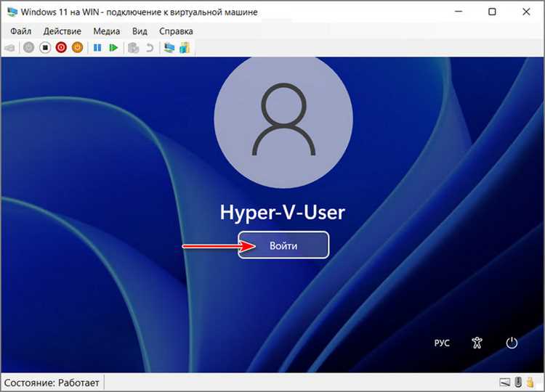This screenshot has height=392, width=545.
Task: Pause the virtual machine
Action: 97,48
